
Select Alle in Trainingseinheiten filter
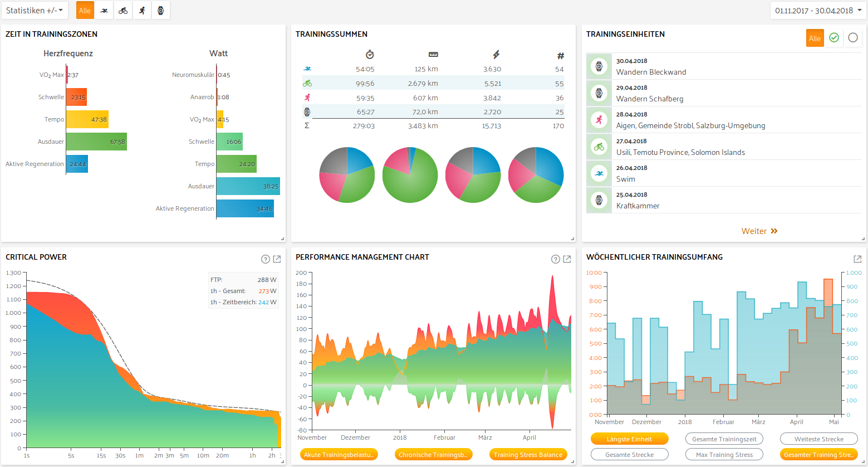tap(815, 38)
